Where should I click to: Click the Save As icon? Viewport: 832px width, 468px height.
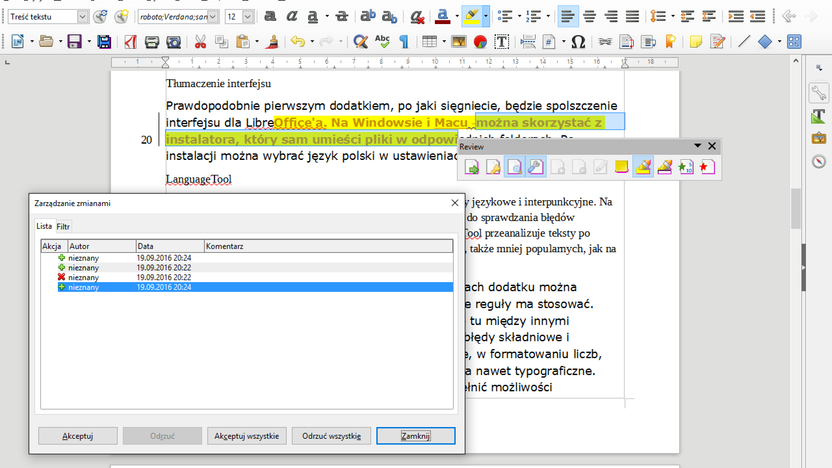tap(104, 41)
